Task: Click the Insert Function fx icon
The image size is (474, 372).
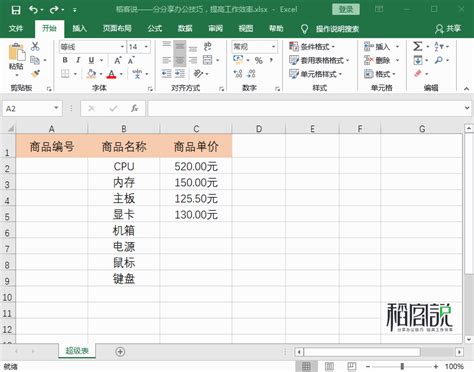Action: [x=134, y=108]
